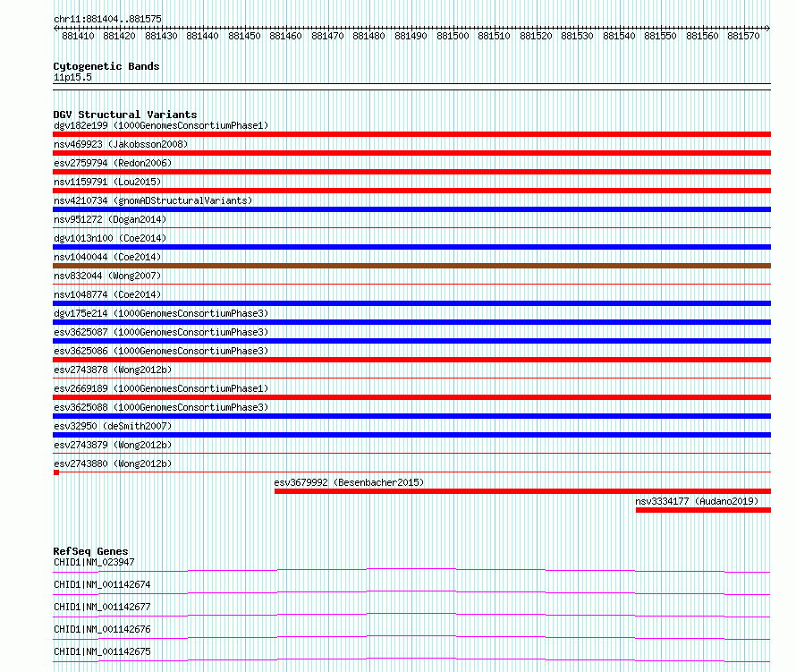Click the red nsv3334177 variant bar
This screenshot has height=672, width=796.
pyautogui.click(x=703, y=510)
